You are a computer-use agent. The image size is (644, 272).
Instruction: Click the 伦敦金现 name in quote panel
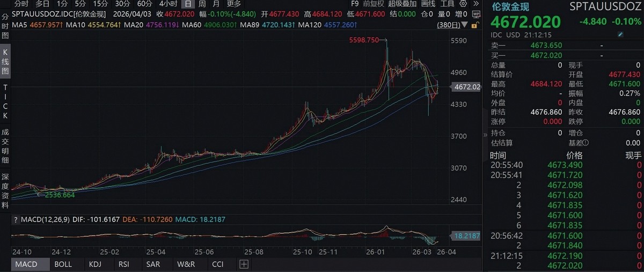[510, 6]
